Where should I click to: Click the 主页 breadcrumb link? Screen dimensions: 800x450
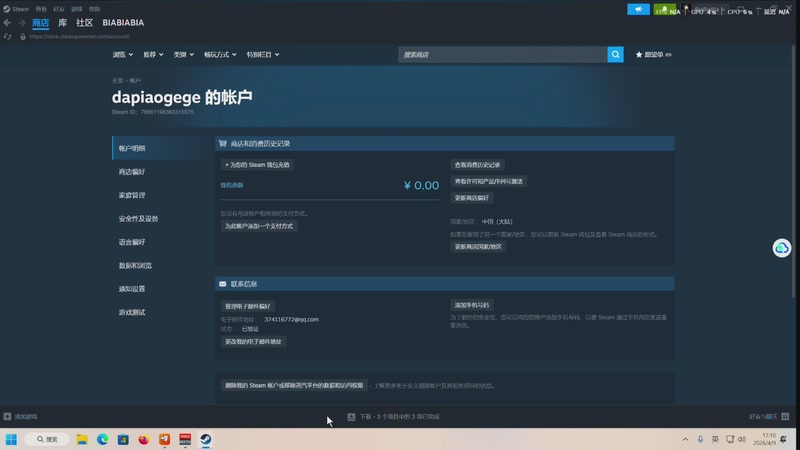117,81
